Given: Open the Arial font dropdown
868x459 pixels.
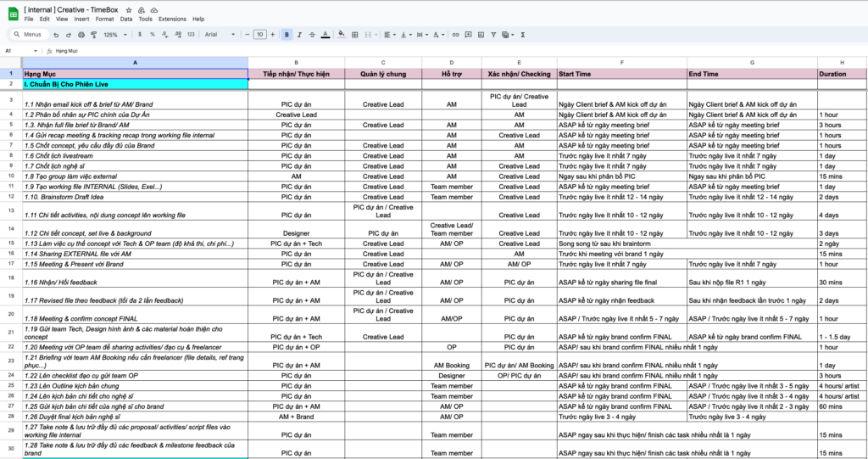Looking at the screenshot, I should [x=219, y=35].
